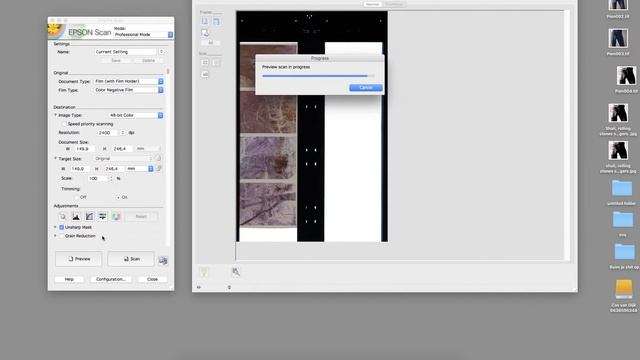Cancel the preview scan in Progress dialog
The image size is (640, 360).
[x=366, y=87]
